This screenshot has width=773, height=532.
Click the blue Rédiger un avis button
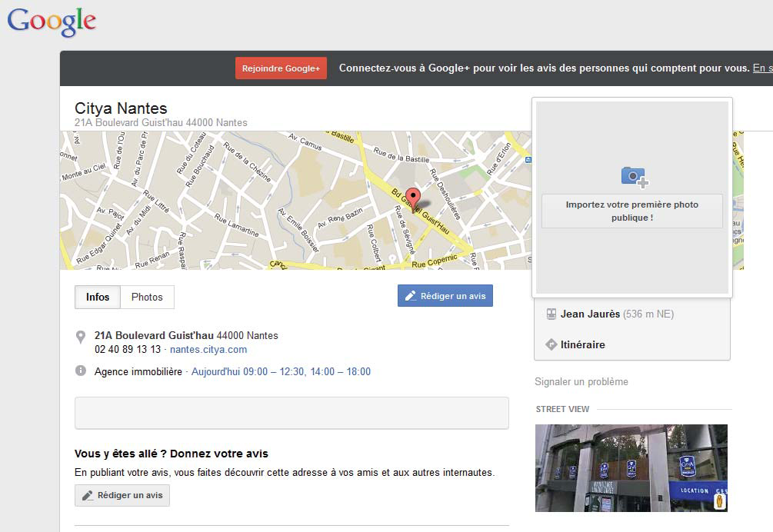point(445,295)
